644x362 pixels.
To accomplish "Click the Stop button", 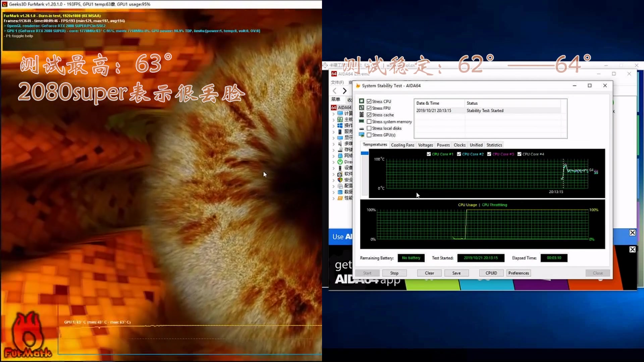I will [394, 273].
